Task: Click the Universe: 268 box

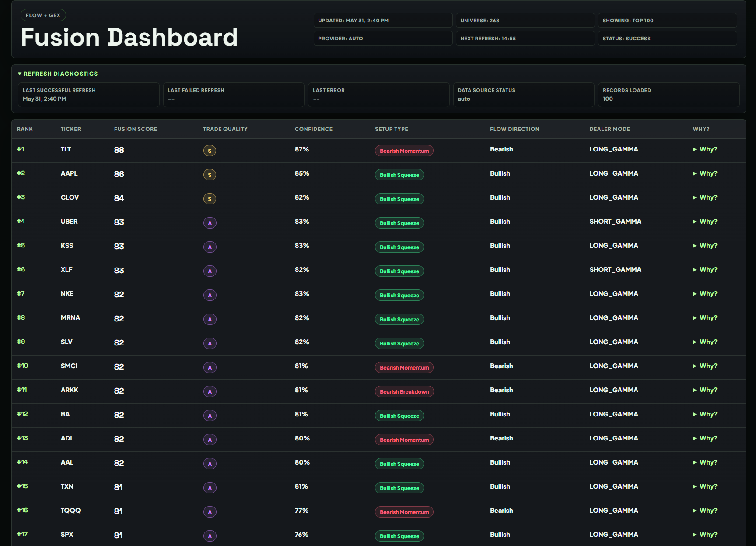Action: [x=525, y=20]
